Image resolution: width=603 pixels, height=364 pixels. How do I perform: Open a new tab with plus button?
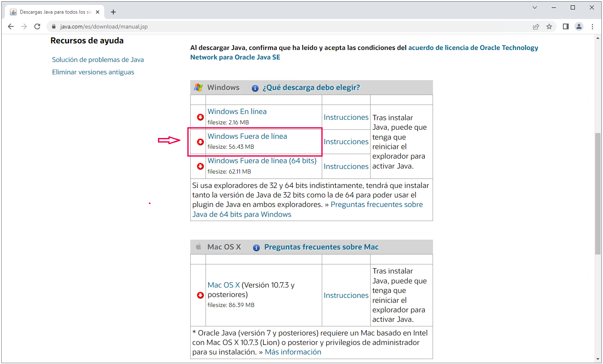point(113,12)
